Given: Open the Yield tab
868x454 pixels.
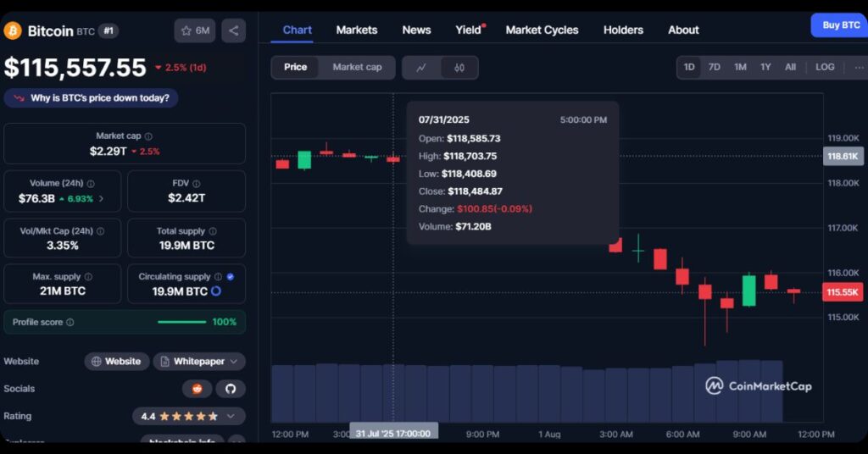Looking at the screenshot, I should coord(468,30).
